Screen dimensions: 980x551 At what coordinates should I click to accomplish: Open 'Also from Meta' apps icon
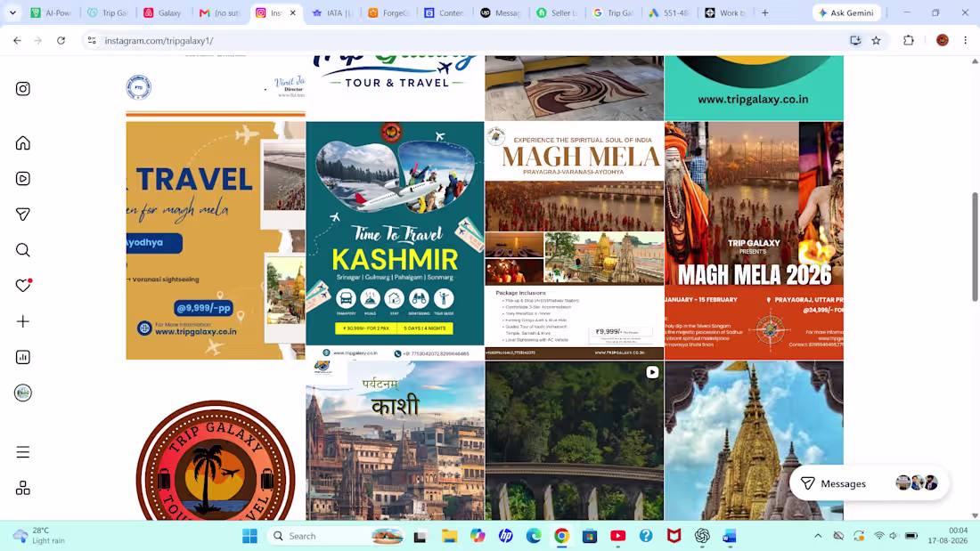23,488
